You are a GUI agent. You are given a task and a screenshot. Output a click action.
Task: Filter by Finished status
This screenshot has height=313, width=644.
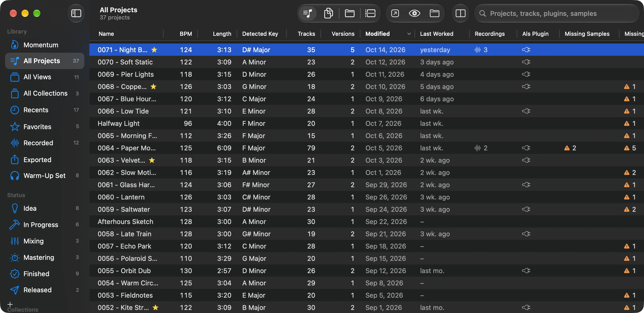pyautogui.click(x=45, y=274)
